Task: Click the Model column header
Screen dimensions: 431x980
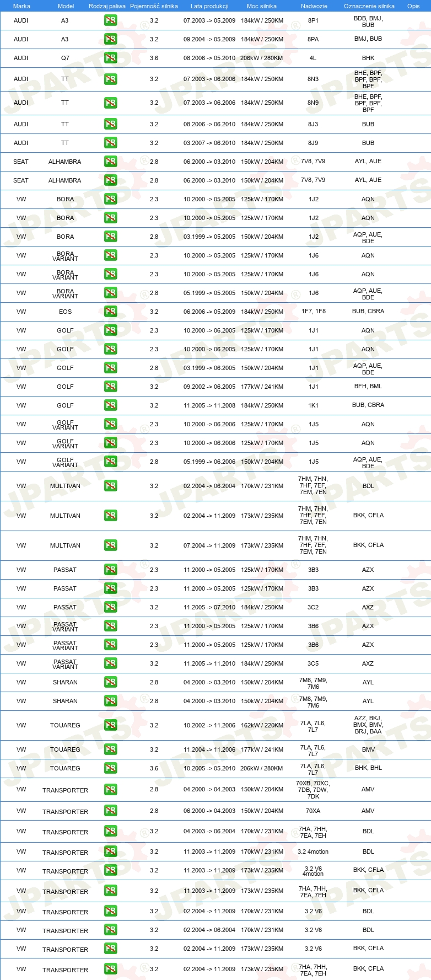Action: (66, 6)
